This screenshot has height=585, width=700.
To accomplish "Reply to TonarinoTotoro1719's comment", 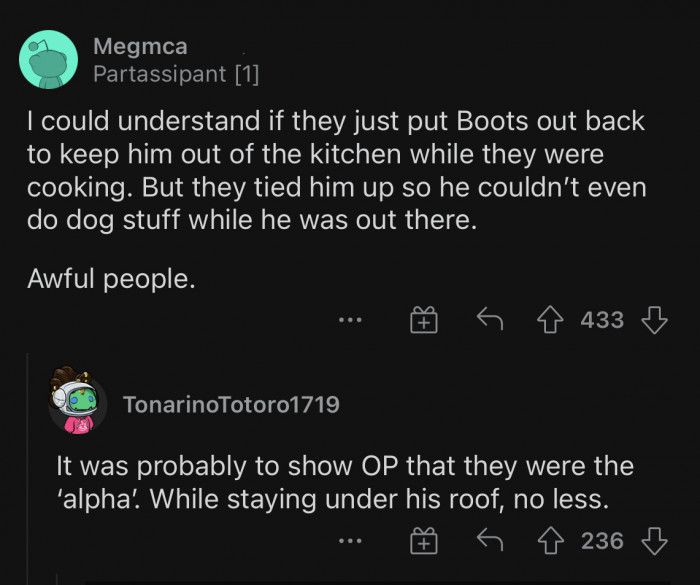I will [x=489, y=541].
